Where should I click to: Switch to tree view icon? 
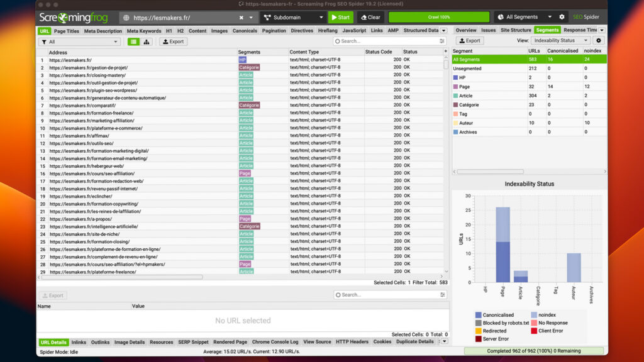point(146,41)
